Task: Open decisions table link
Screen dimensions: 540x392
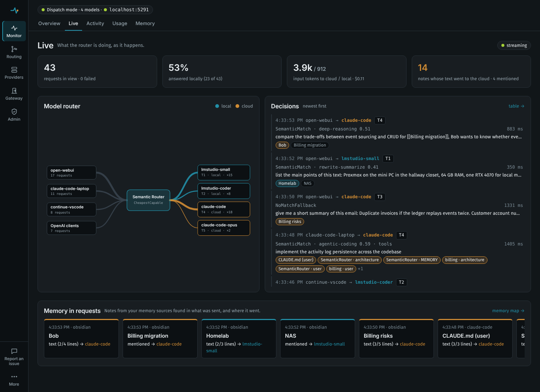Action: point(516,106)
